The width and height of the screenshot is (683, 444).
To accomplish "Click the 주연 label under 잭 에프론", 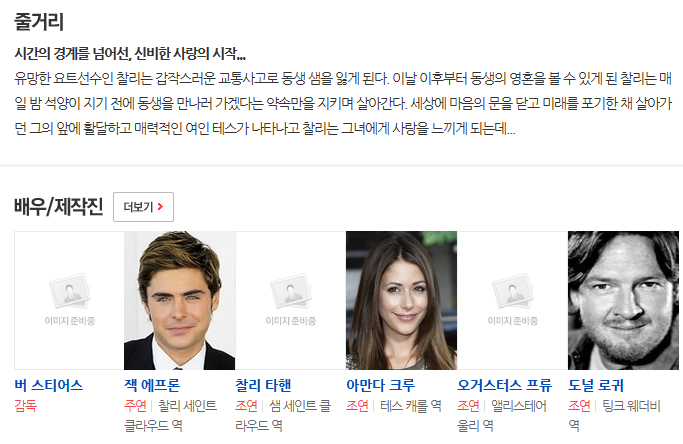I will pos(135,406).
